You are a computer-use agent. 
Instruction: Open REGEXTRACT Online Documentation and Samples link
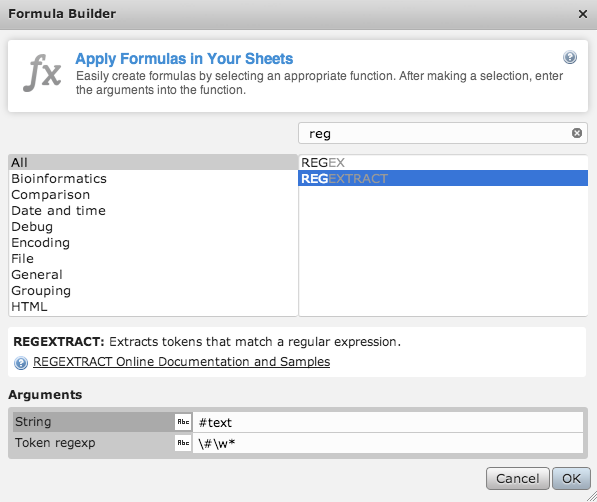coord(182,362)
